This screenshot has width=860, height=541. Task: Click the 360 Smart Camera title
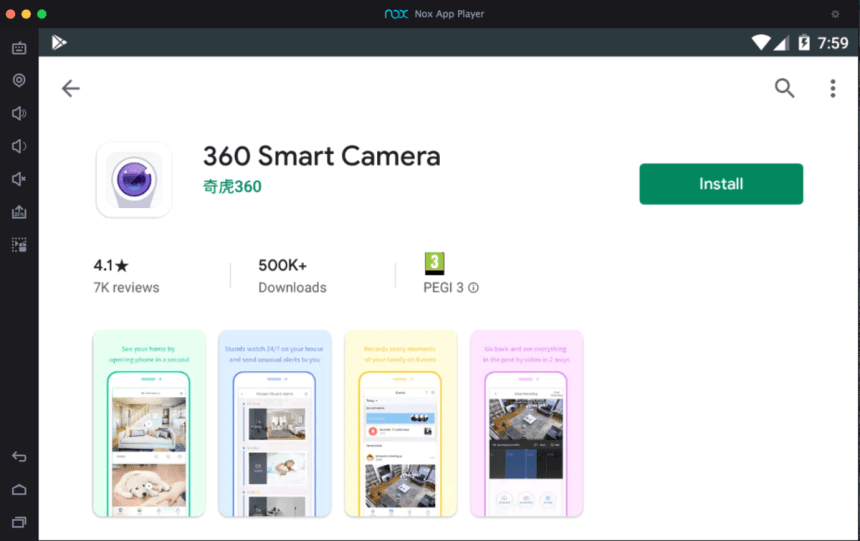point(321,156)
